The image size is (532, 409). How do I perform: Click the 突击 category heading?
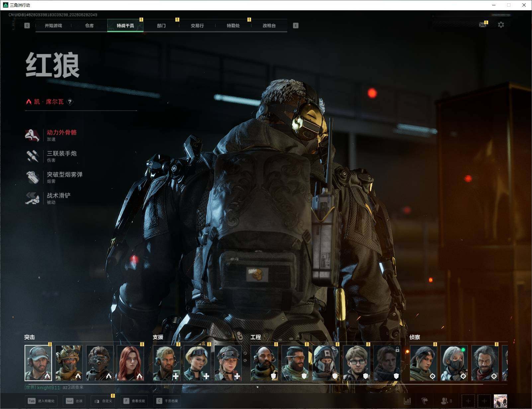pos(30,337)
